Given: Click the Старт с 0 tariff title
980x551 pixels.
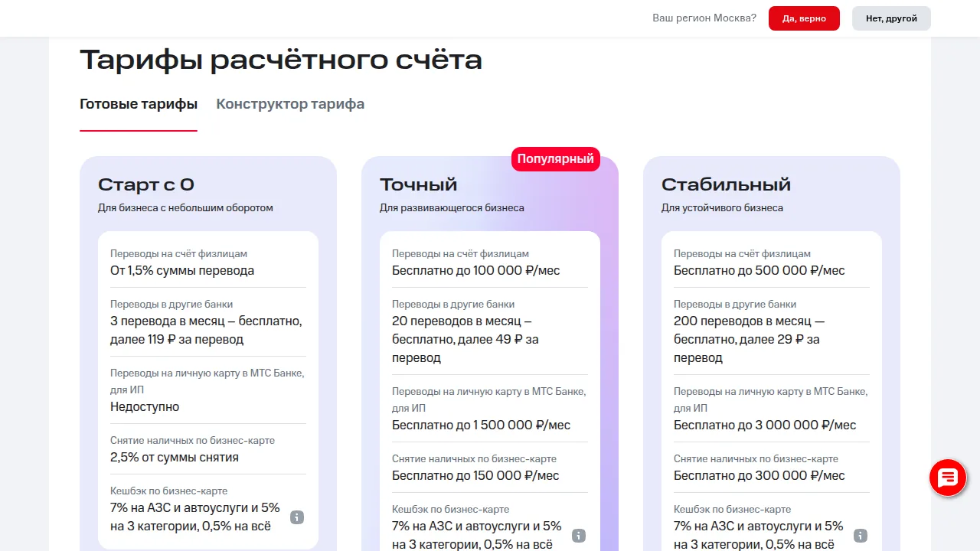Looking at the screenshot, I should (x=146, y=184).
